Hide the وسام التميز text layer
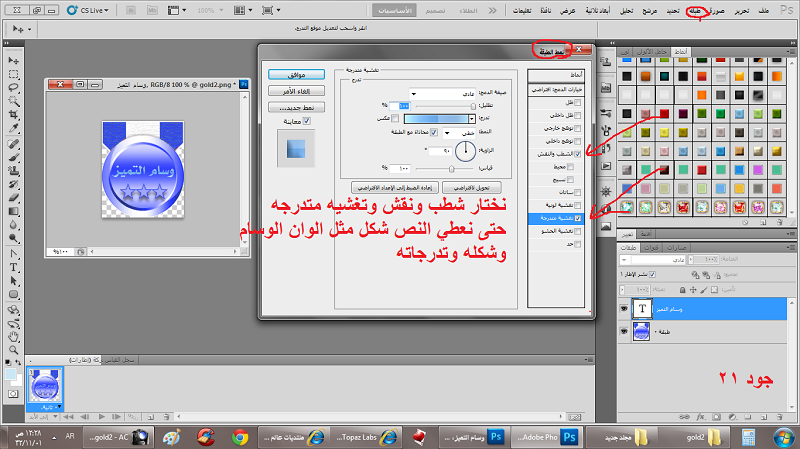Image resolution: width=800 pixels, height=449 pixels. [626, 308]
